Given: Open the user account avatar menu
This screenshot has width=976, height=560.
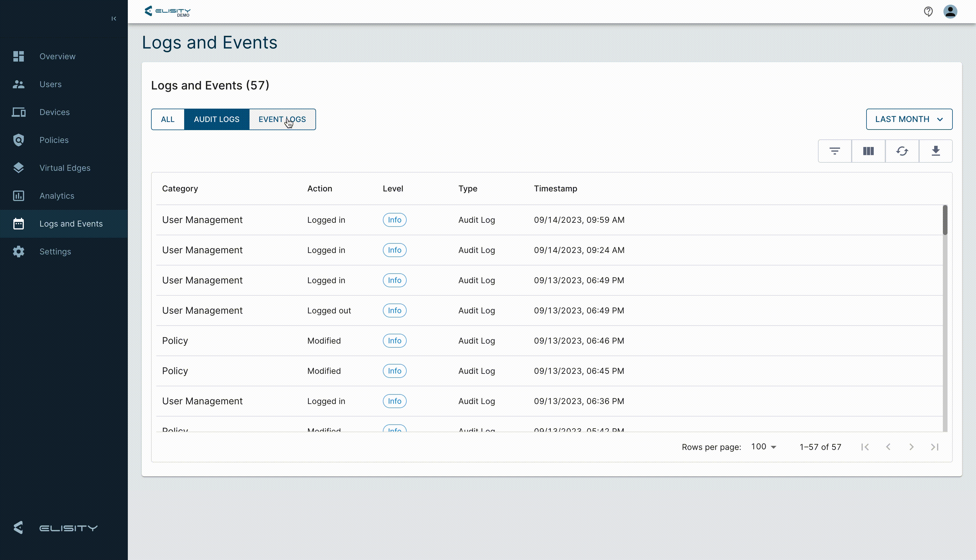Looking at the screenshot, I should pos(950,12).
